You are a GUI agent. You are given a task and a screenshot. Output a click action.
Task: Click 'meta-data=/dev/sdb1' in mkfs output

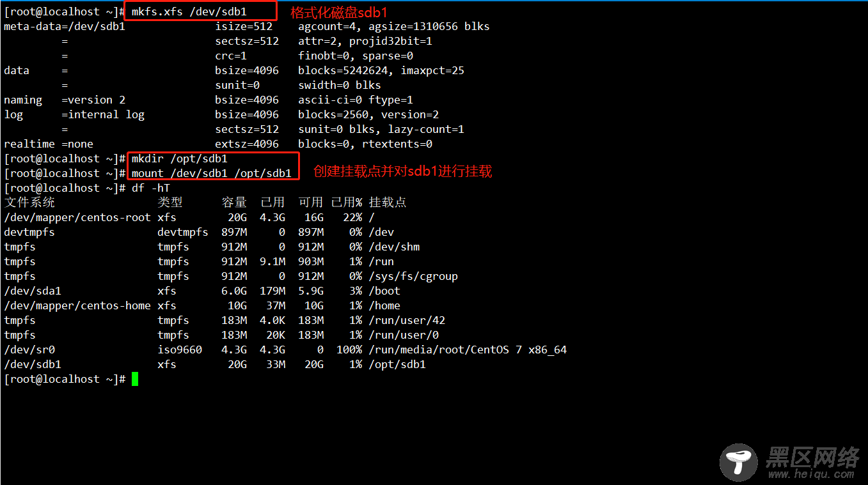(x=65, y=26)
